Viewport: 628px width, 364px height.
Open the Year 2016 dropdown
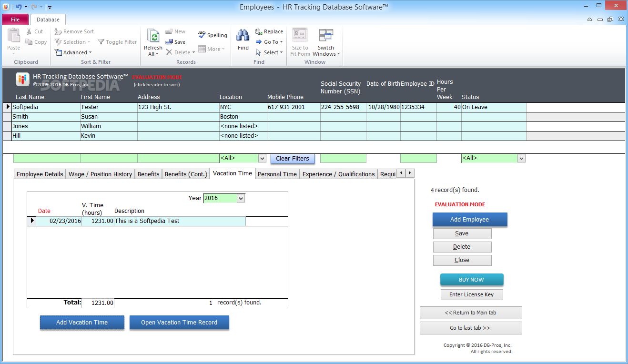(x=241, y=198)
